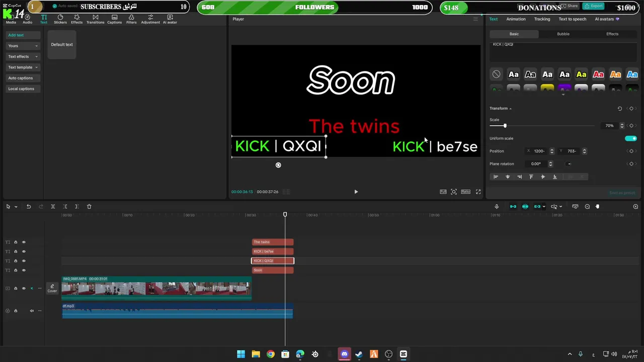
Task: Select the red Aa text style
Action: click(598, 74)
